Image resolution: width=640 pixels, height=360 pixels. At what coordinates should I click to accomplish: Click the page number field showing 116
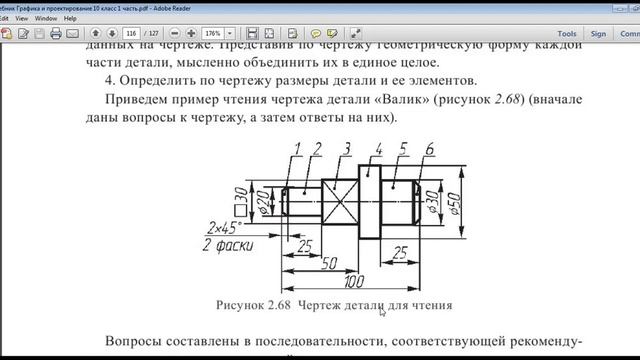(x=131, y=33)
